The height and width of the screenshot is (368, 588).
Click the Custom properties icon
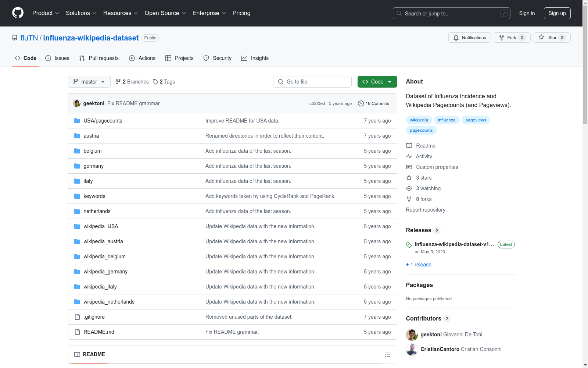coord(409,167)
